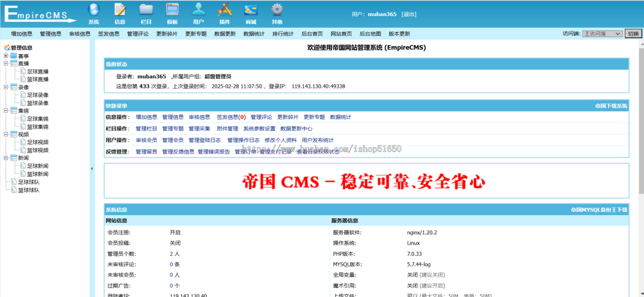Click the 管理信息 home icon in tree
The height and width of the screenshot is (297, 644).
click(7, 48)
